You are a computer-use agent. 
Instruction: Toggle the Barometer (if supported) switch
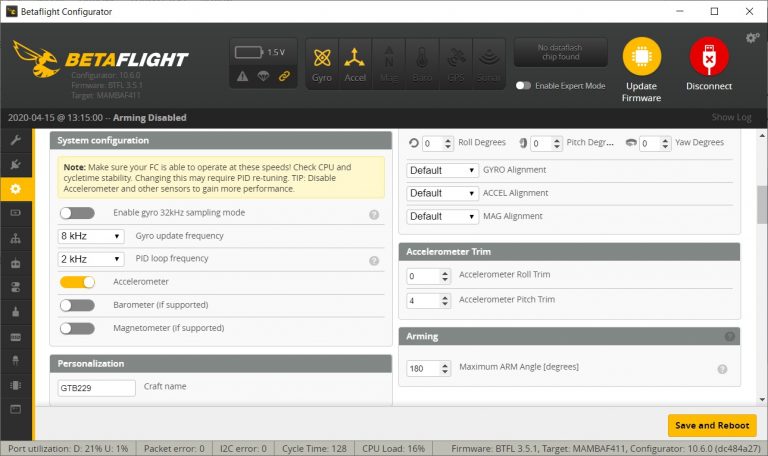point(77,306)
